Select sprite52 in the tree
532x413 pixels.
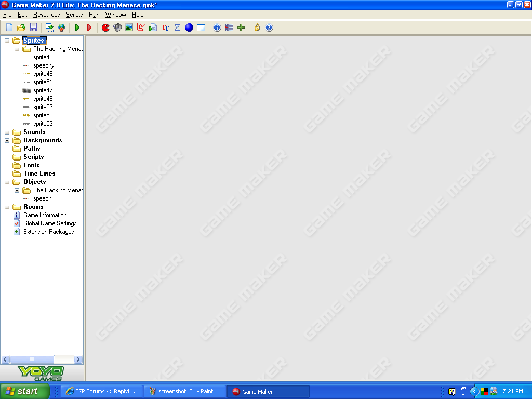43,107
